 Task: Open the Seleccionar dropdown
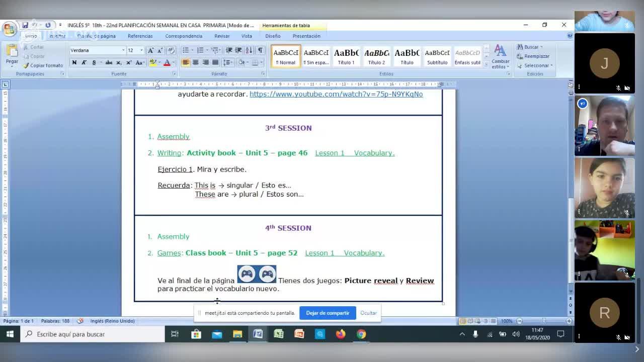(534, 65)
